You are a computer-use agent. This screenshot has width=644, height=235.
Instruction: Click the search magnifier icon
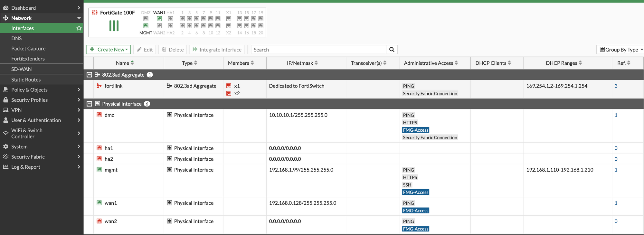tap(392, 50)
